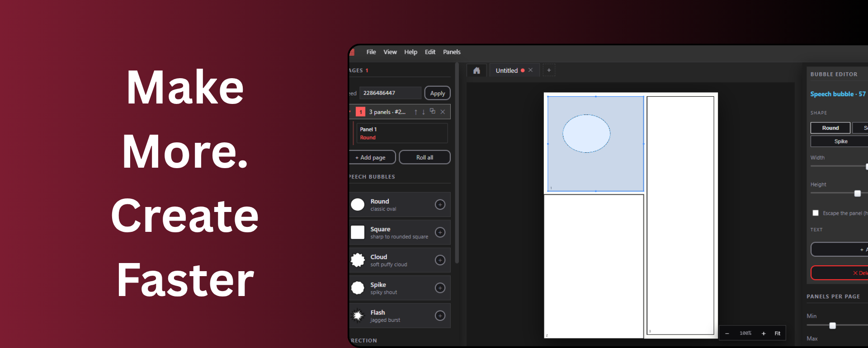Add a Spike speech bubble
868x348 pixels.
click(440, 288)
